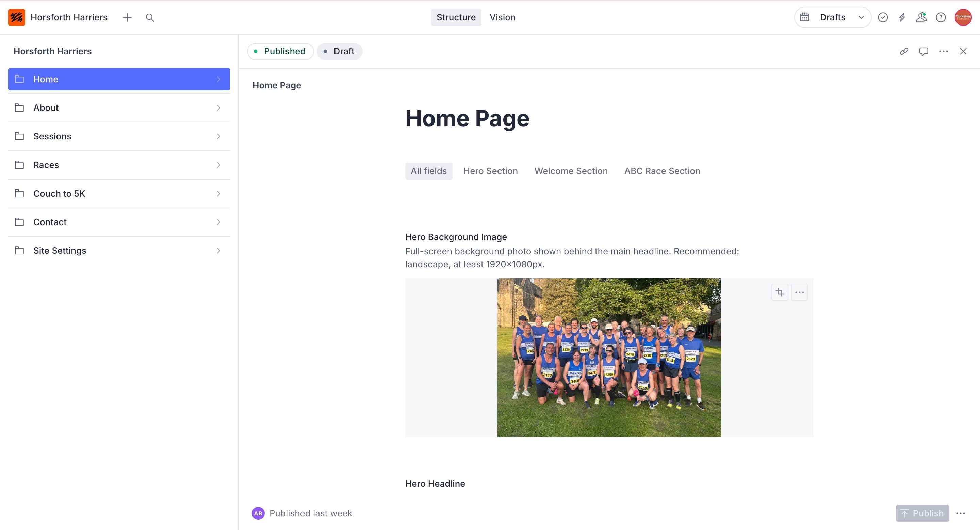Open the Races list item
This screenshot has height=530, width=980.
click(x=119, y=165)
